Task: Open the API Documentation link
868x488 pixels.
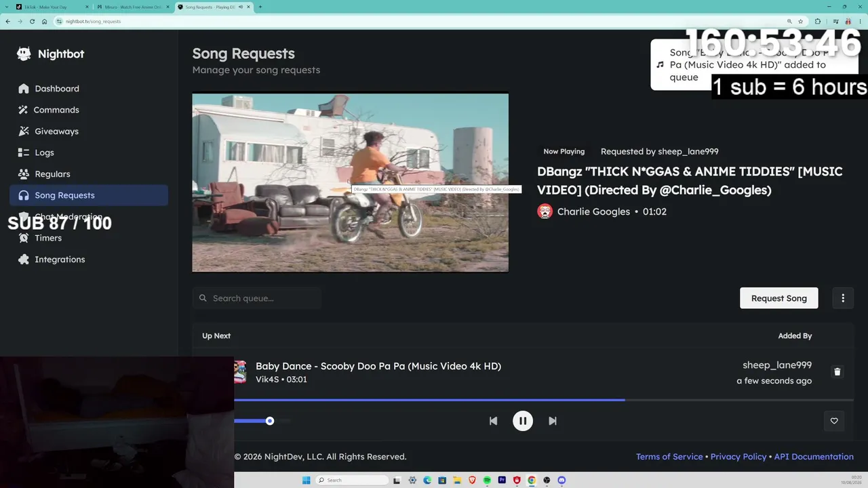Action: (x=814, y=457)
